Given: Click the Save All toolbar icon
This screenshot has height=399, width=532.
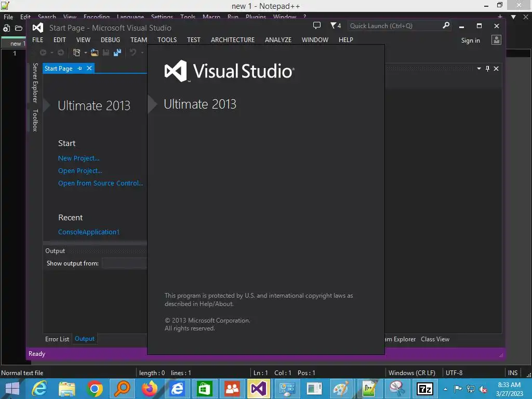Looking at the screenshot, I should pyautogui.click(x=117, y=52).
